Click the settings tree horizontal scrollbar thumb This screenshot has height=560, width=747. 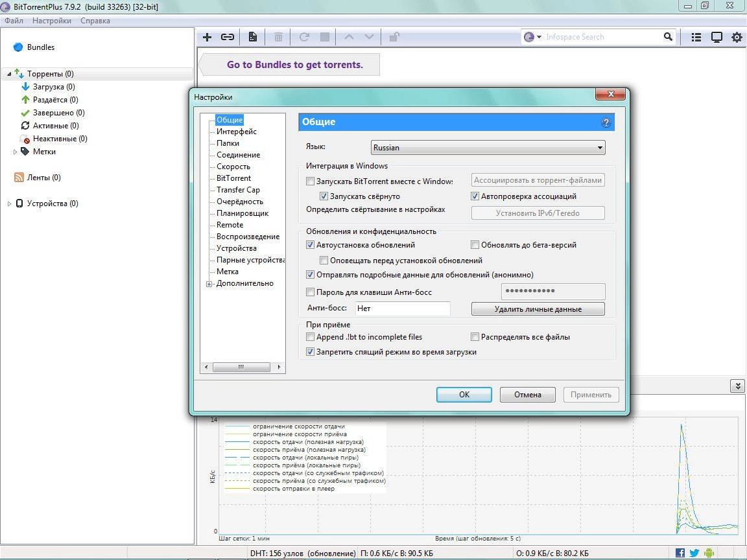(241, 367)
